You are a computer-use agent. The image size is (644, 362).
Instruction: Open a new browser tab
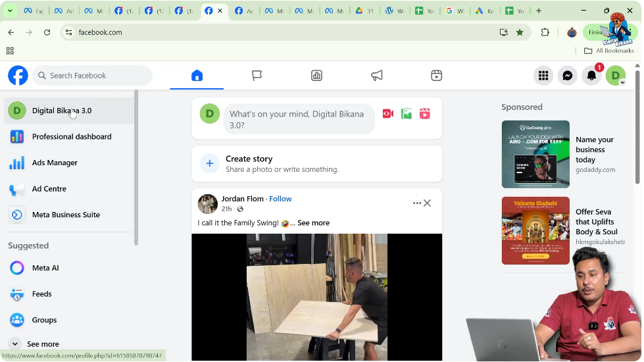click(x=539, y=11)
